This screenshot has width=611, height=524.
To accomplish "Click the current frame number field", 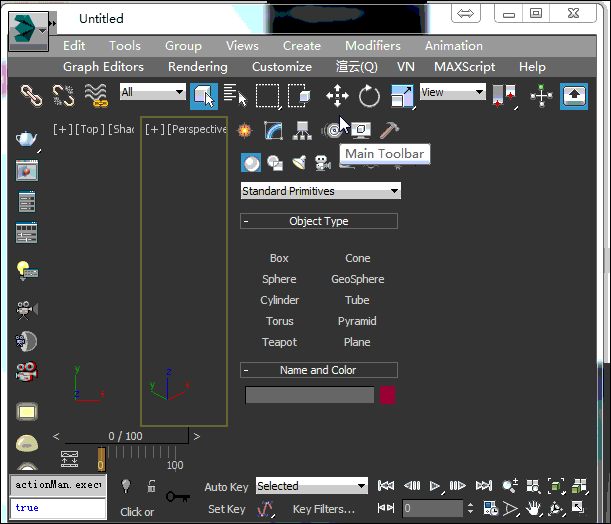I will pos(432,508).
